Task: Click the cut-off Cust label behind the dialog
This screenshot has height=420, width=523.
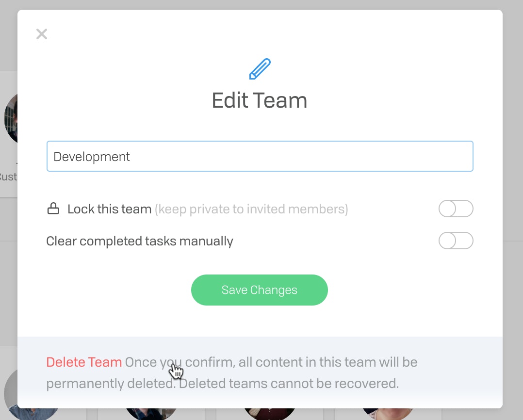Action: [x=8, y=177]
